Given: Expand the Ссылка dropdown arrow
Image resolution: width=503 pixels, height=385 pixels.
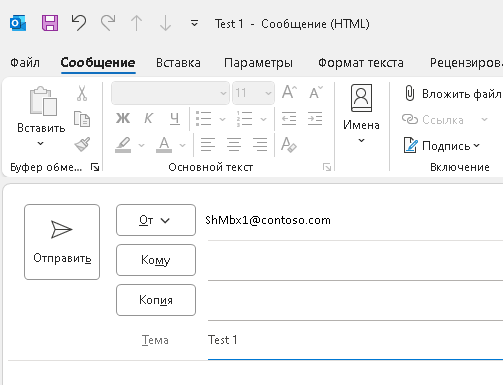Looking at the screenshot, I should tap(484, 119).
